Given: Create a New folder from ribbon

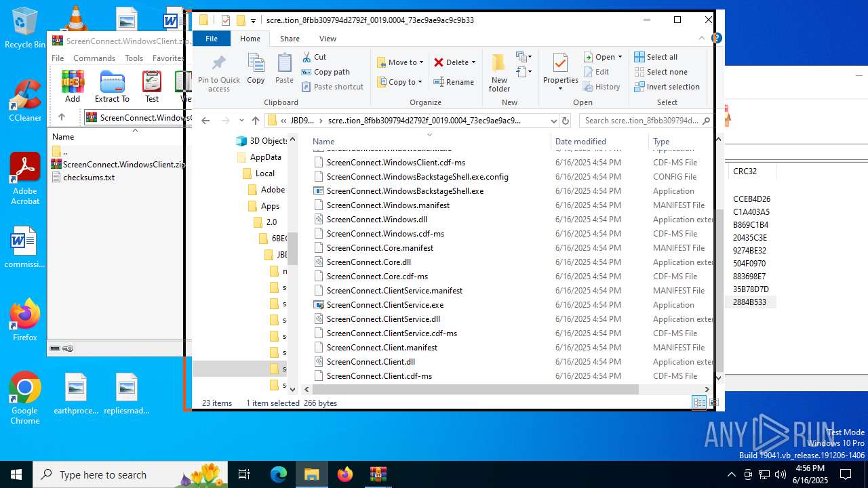Looking at the screenshot, I should 499,73.
